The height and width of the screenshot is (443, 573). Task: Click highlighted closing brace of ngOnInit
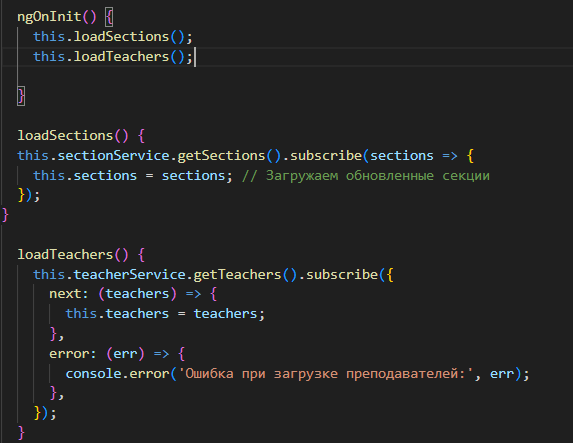(21, 96)
